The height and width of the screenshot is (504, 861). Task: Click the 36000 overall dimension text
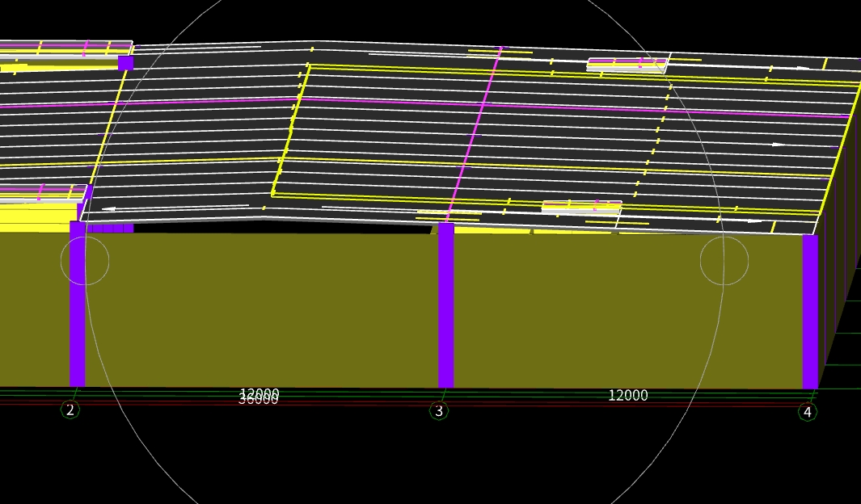click(258, 401)
